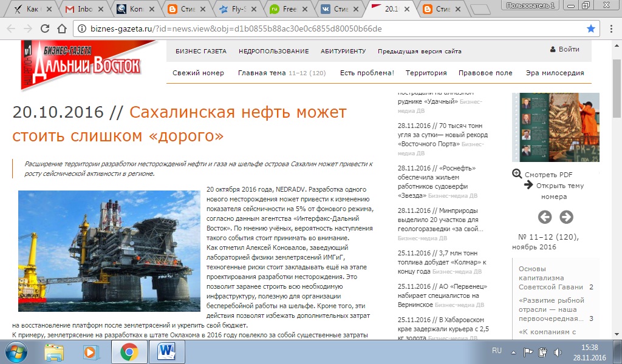Reload the page with refresh icon

click(x=45, y=29)
